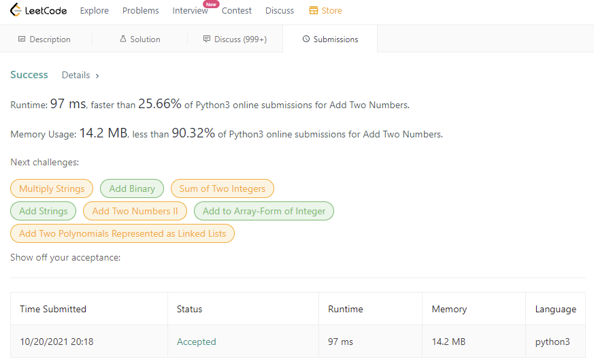The image size is (594, 364).
Task: Select the Add Two Numbers II challenge
Action: (135, 211)
